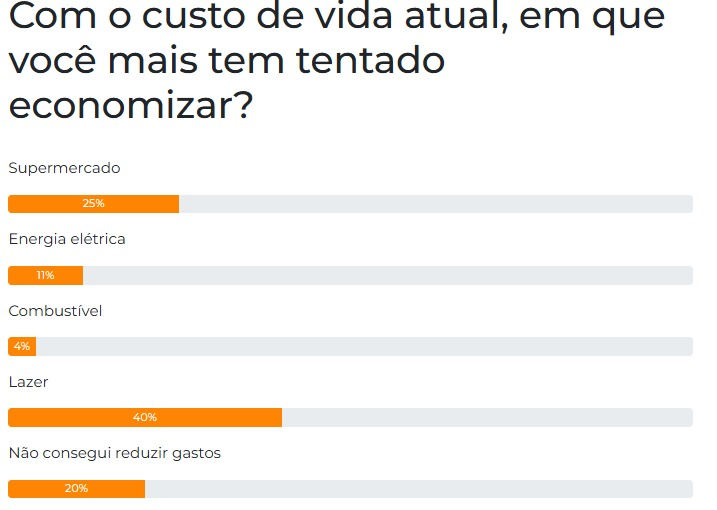Click orange end of the 20% bar
Screen dimensions: 717x510
(140, 489)
